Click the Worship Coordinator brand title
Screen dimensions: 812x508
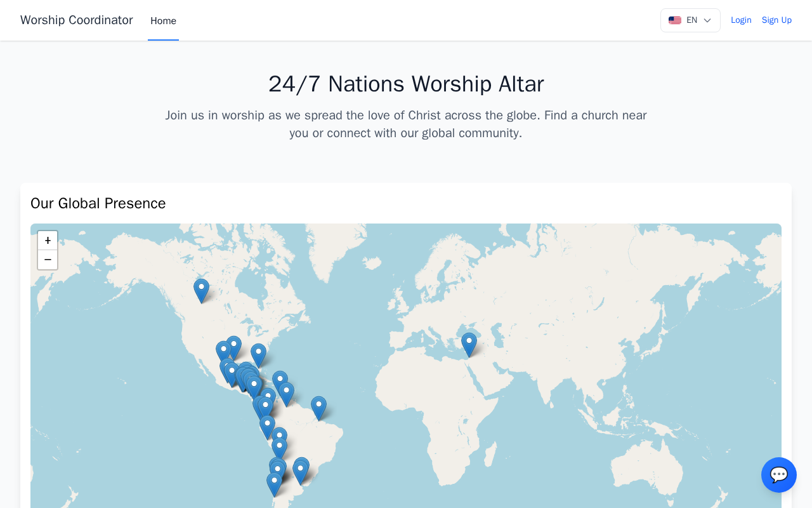77,20
